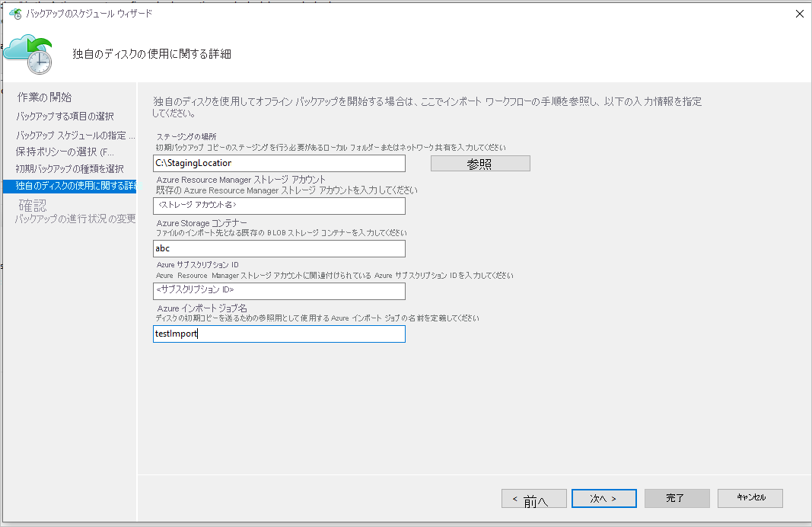
Task: Click the Azure インポート ジョブ名 label
Action: 202,308
